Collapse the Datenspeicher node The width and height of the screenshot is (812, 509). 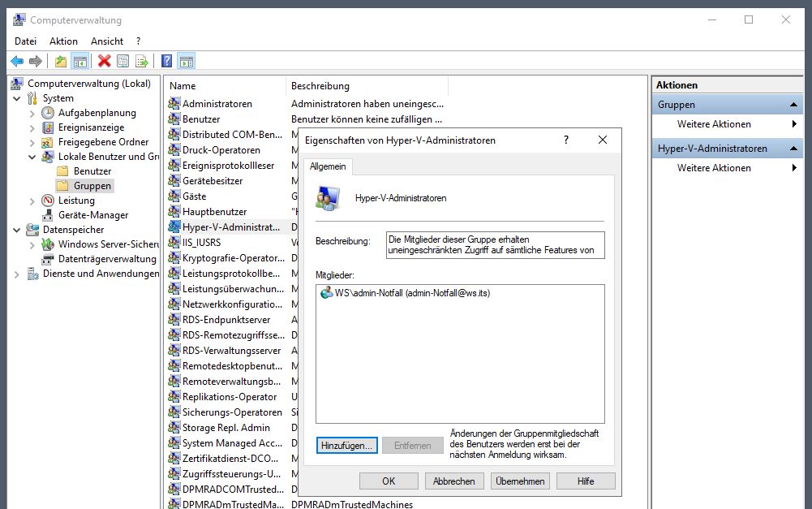coord(16,230)
